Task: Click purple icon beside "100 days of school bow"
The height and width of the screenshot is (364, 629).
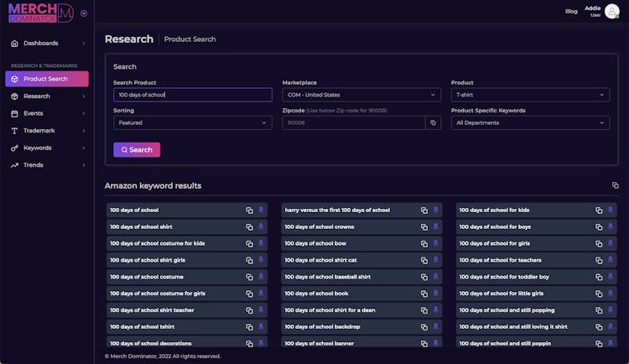Action: point(434,243)
